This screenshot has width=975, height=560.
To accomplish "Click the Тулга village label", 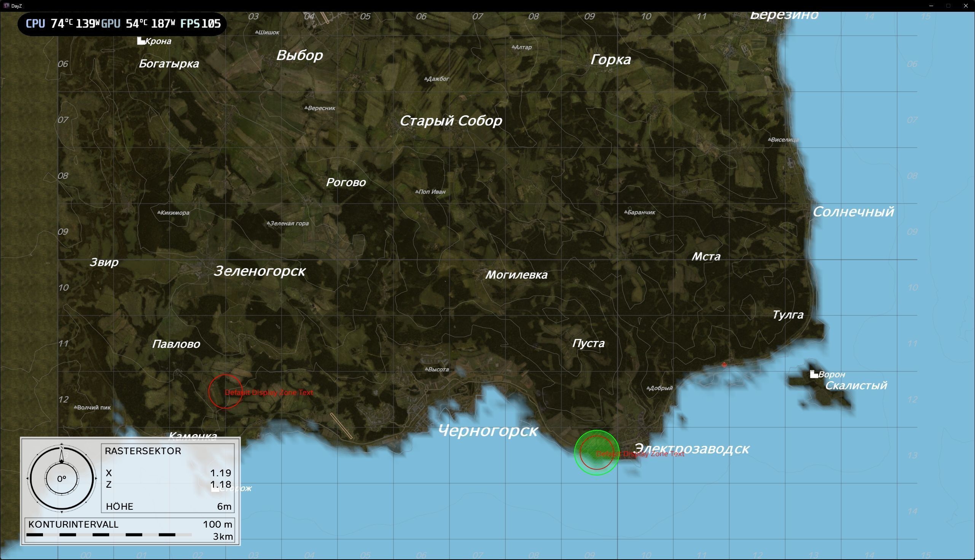I will [x=788, y=315].
